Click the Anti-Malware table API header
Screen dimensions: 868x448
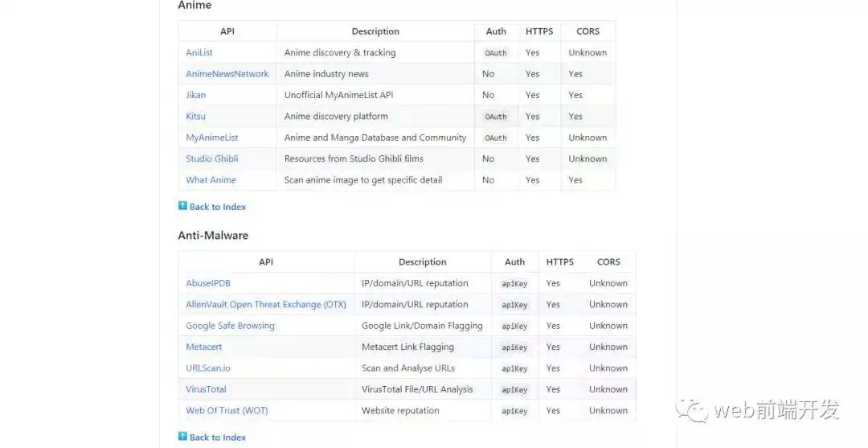point(266,262)
